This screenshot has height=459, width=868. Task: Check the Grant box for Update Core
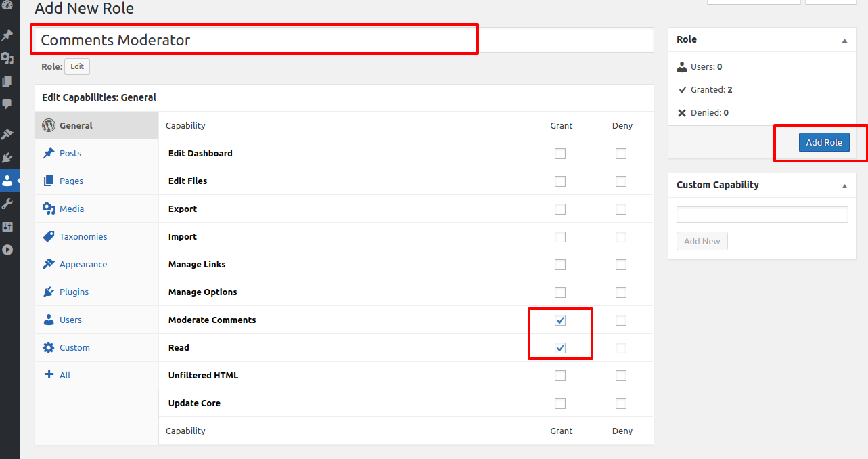point(559,403)
